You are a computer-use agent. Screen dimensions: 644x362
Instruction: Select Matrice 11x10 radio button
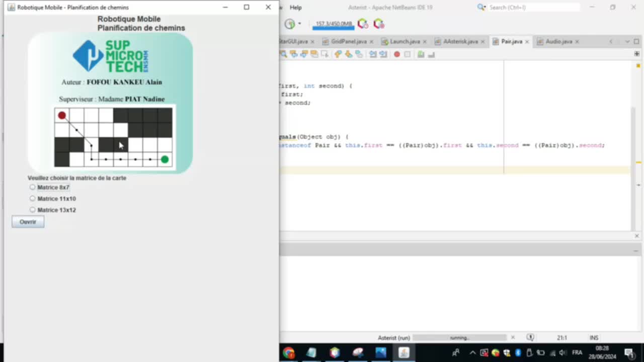(x=33, y=199)
